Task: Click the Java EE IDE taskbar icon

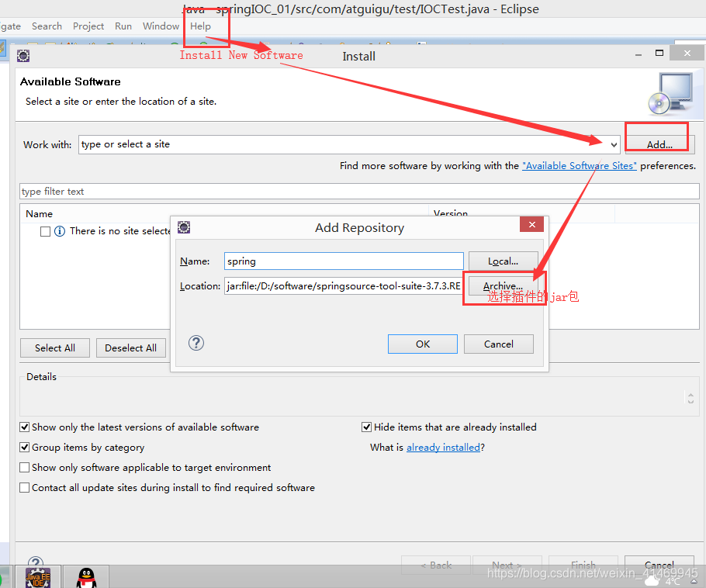Action: coord(38,577)
